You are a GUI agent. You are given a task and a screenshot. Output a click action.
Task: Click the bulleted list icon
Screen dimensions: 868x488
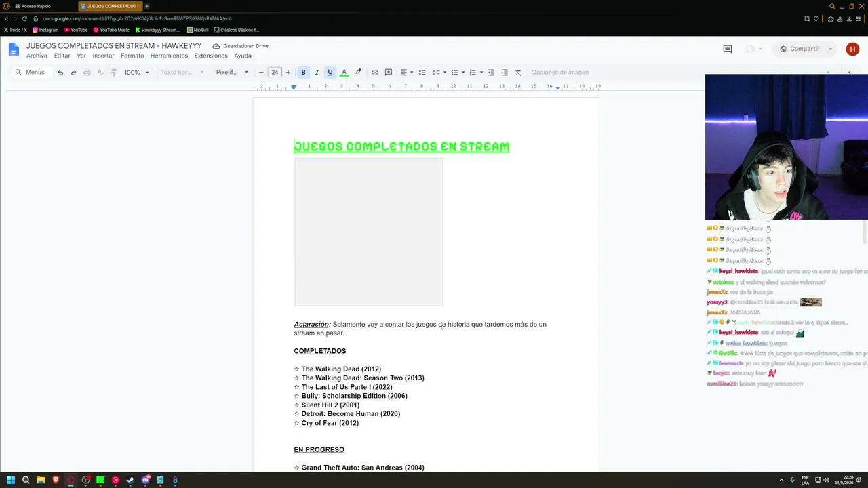tap(454, 73)
